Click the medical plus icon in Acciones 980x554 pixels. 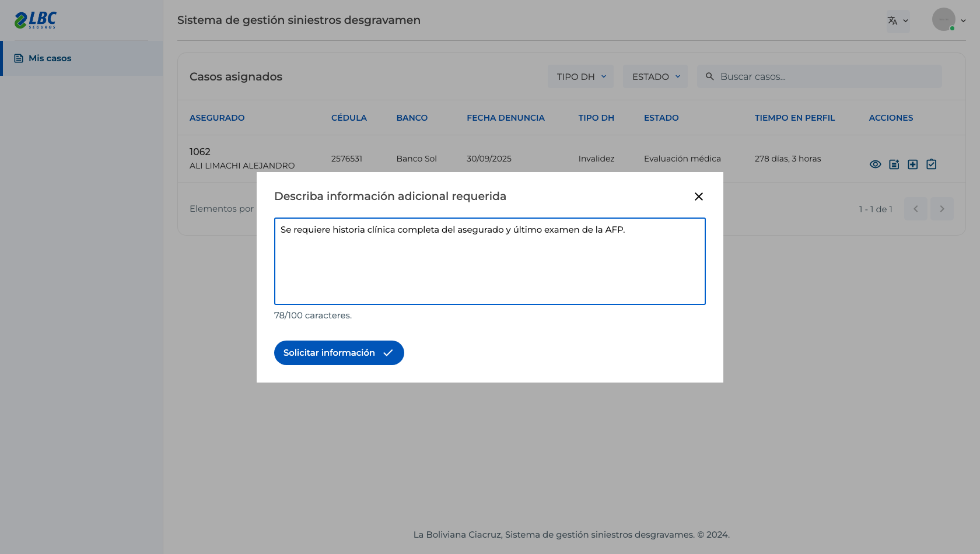coord(913,164)
